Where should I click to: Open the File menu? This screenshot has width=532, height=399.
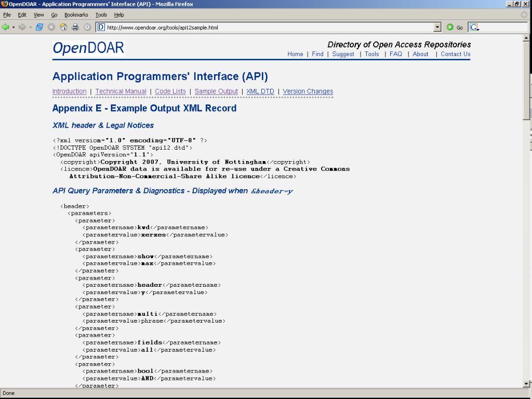coord(7,15)
